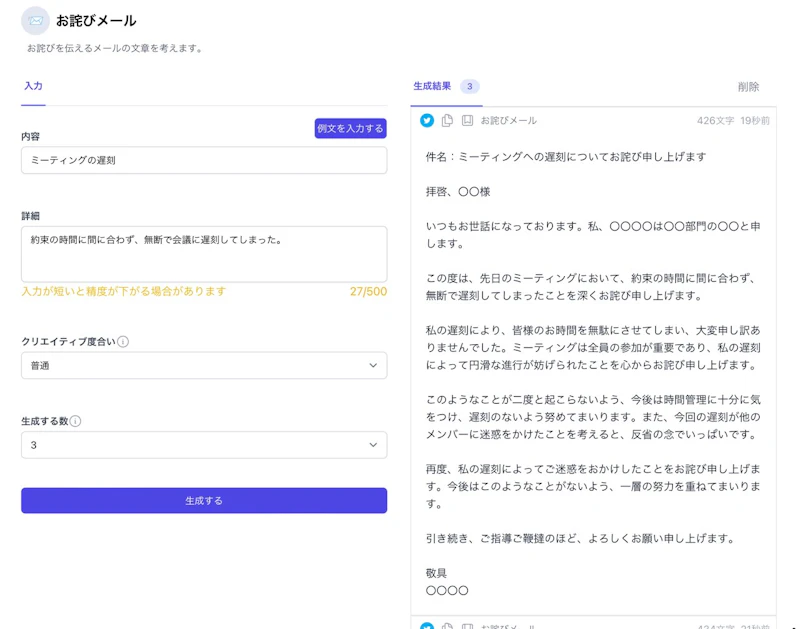Click the results count badge 3

470,87
